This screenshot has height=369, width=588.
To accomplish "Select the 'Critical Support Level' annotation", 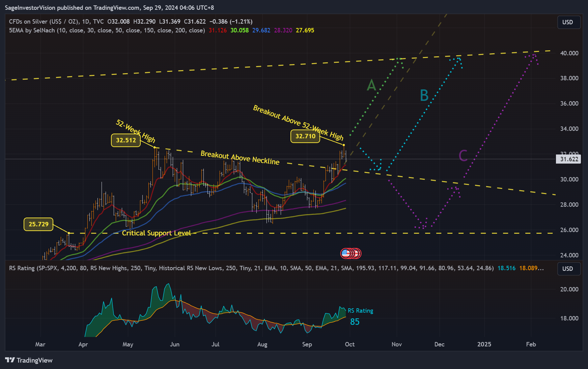I will click(156, 233).
